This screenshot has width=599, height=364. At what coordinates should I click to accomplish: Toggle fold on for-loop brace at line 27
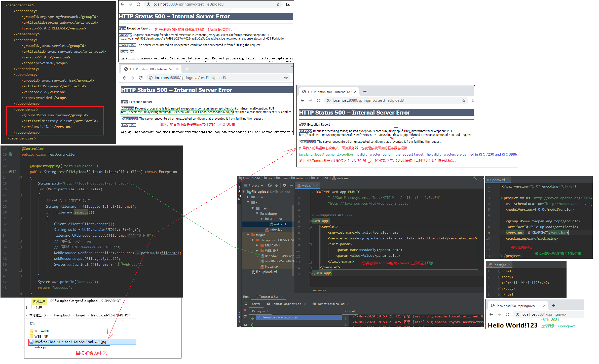click(20, 195)
